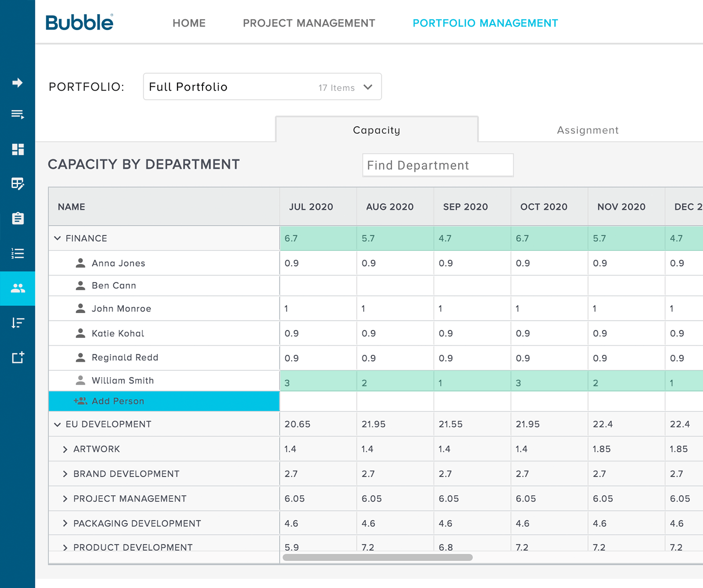Click the table edit sidebar icon
Image resolution: width=703 pixels, height=588 pixels.
18,184
